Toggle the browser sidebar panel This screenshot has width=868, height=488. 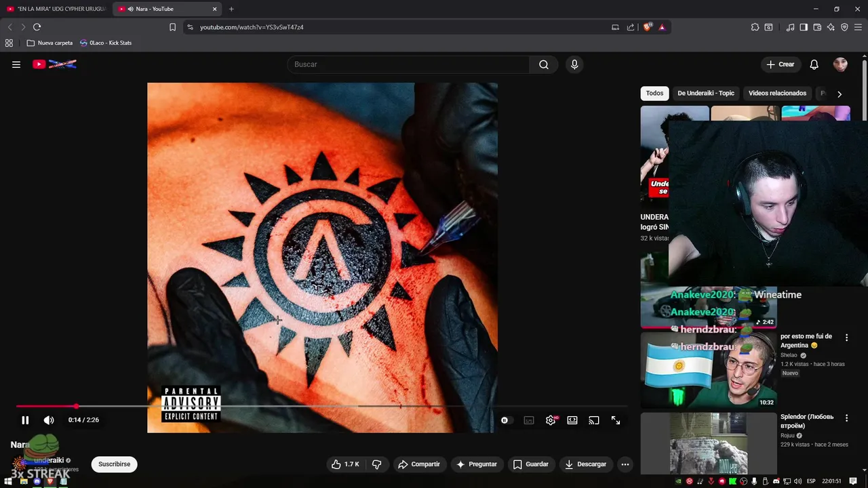click(804, 27)
